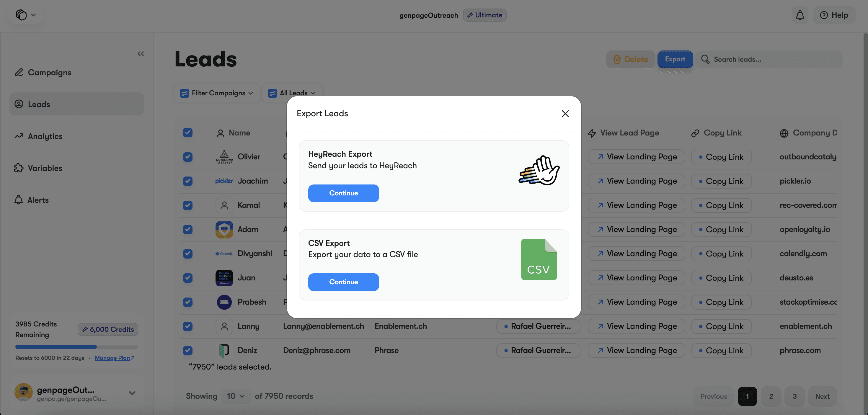Screen dimensions: 868x415
Task: Click the trash icon on Delete
Action: tap(617, 59)
